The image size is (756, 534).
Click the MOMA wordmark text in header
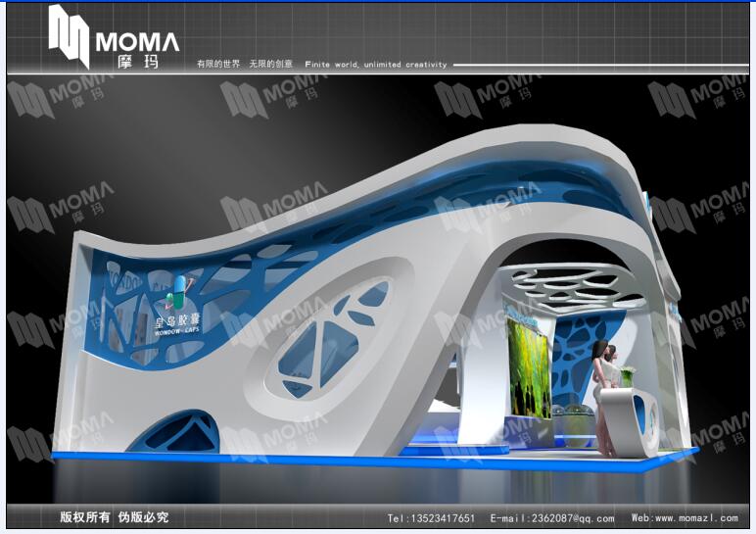[x=137, y=41]
